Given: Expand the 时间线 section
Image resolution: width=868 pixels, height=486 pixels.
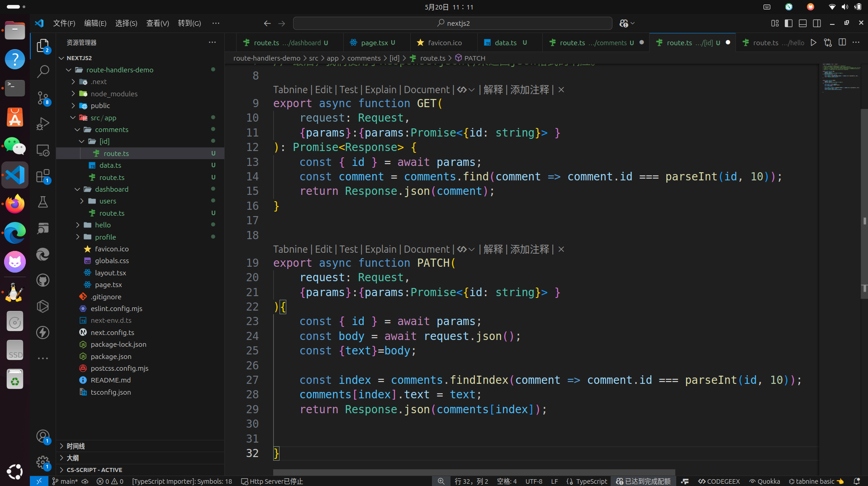Looking at the screenshot, I should [x=76, y=446].
